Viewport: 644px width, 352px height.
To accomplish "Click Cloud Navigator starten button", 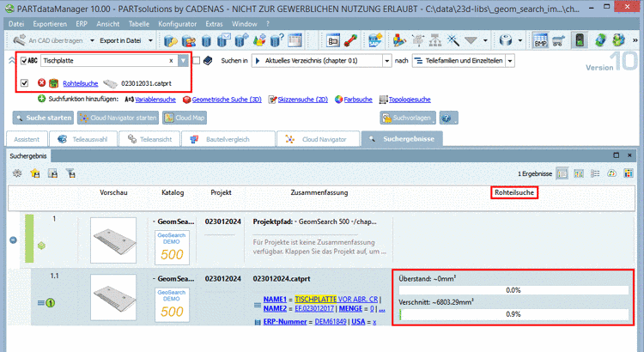I will click(x=118, y=118).
